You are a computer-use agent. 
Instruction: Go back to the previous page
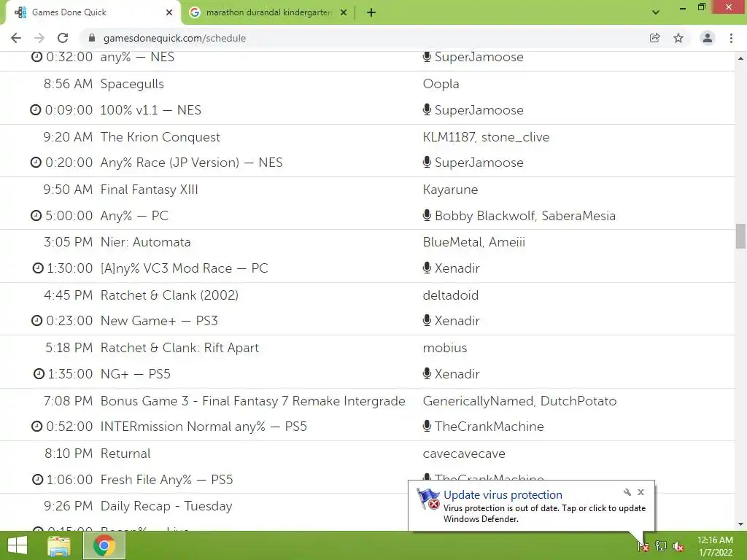(16, 38)
